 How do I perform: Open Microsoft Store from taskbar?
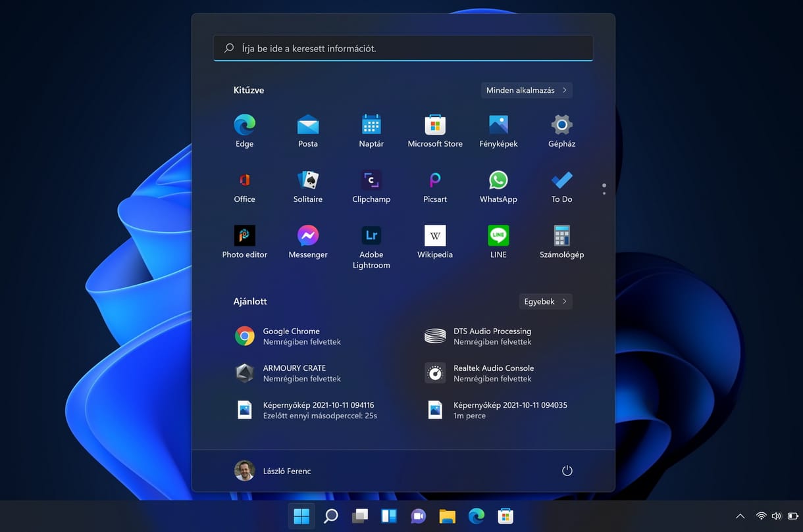click(x=505, y=516)
